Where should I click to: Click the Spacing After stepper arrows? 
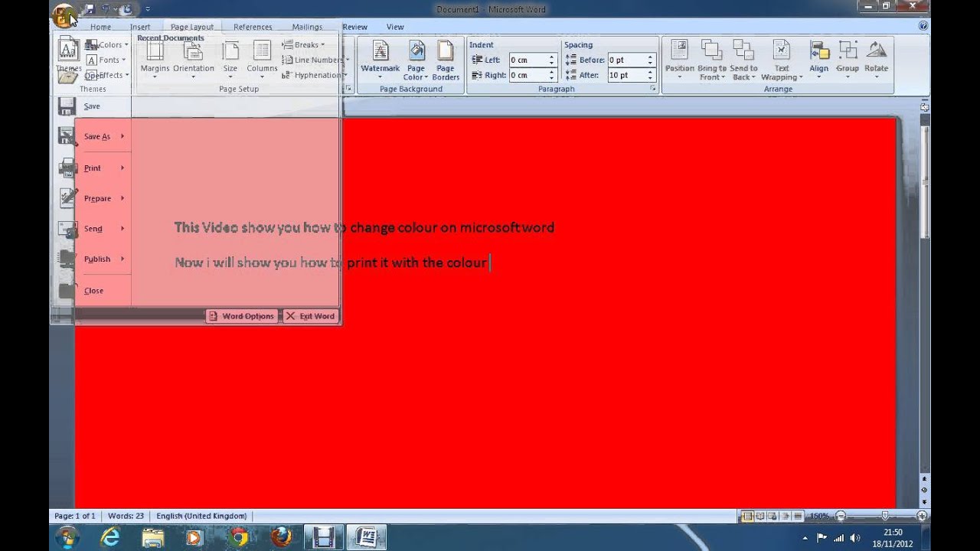pyautogui.click(x=650, y=75)
